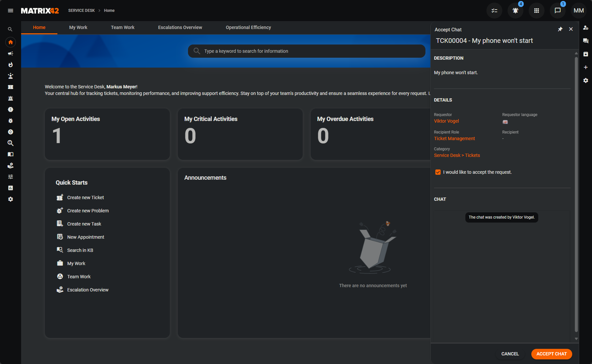
Task: Open requestor Viktor Vogel link
Action: click(446, 121)
